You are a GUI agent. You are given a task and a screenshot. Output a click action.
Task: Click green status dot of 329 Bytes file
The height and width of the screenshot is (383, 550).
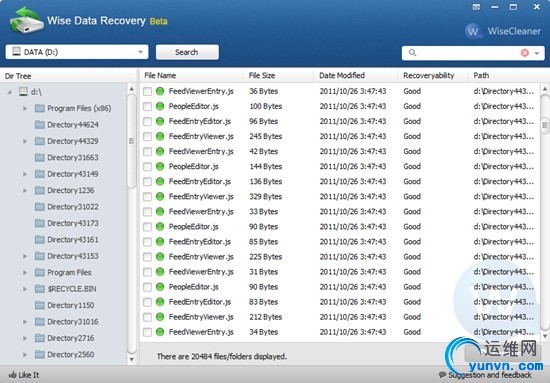[x=160, y=196]
